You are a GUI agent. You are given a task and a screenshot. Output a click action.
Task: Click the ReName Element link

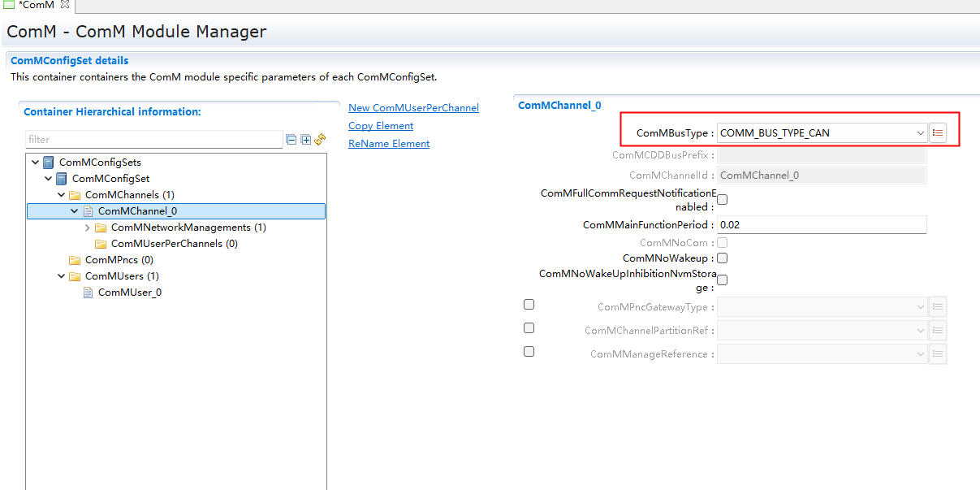tap(389, 144)
